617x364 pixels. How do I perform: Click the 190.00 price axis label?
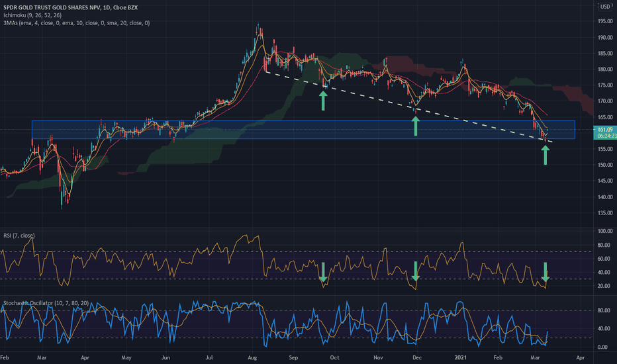(x=605, y=37)
